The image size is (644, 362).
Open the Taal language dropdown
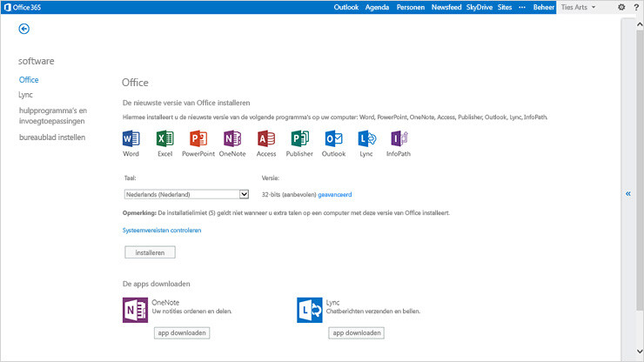click(186, 194)
